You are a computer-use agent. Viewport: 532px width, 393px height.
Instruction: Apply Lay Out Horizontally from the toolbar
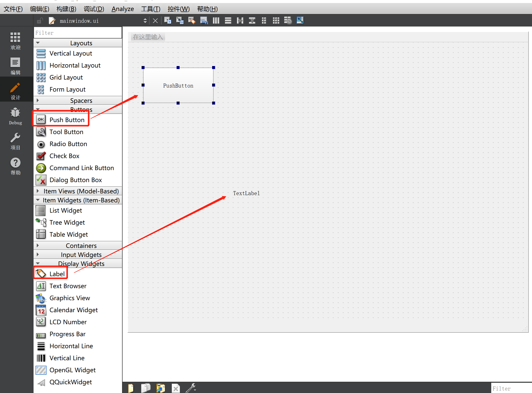[216, 21]
